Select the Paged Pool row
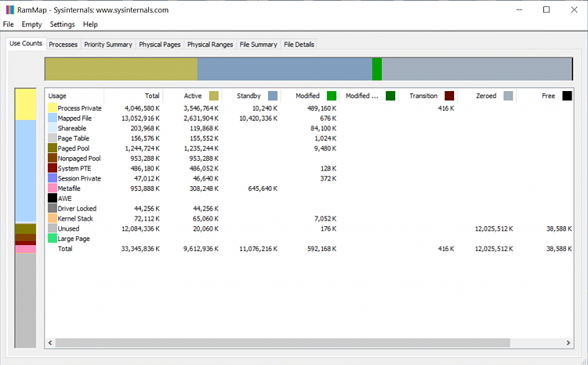The height and width of the screenshot is (365, 588). (x=79, y=148)
